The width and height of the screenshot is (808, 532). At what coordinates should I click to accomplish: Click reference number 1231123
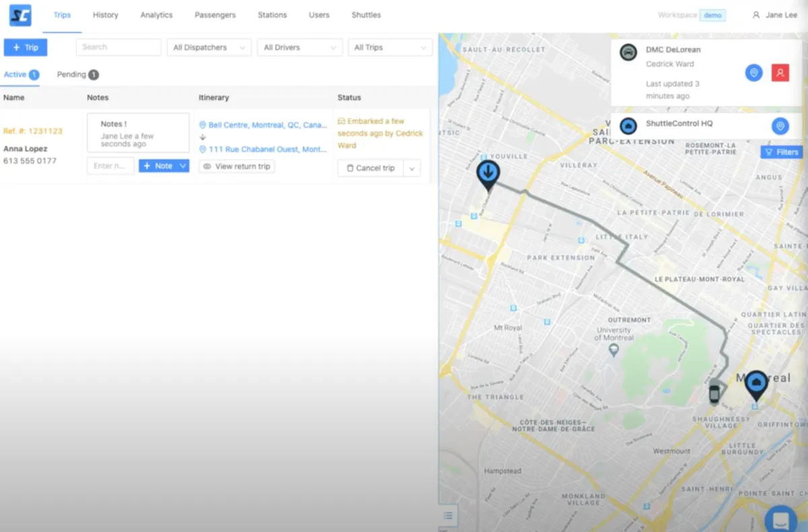33,131
